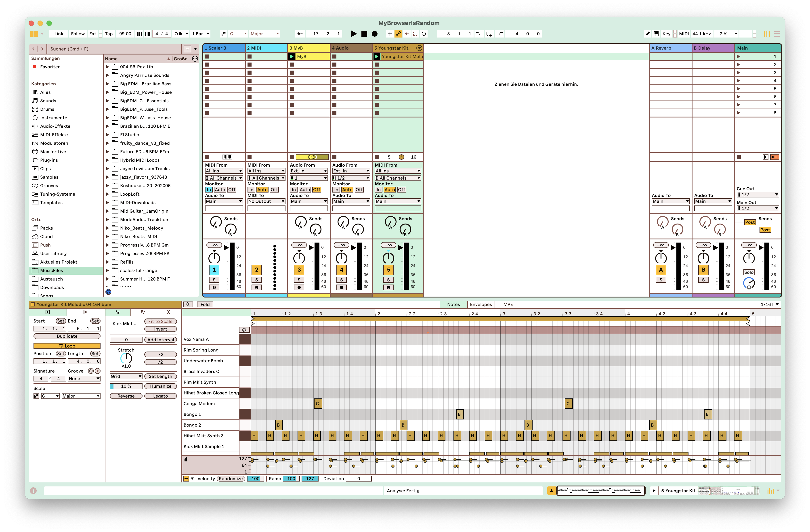Viewport: 810px width, 532px height.
Task: Toggle the Computer MIDI Keyboard icon
Action: coord(656,34)
